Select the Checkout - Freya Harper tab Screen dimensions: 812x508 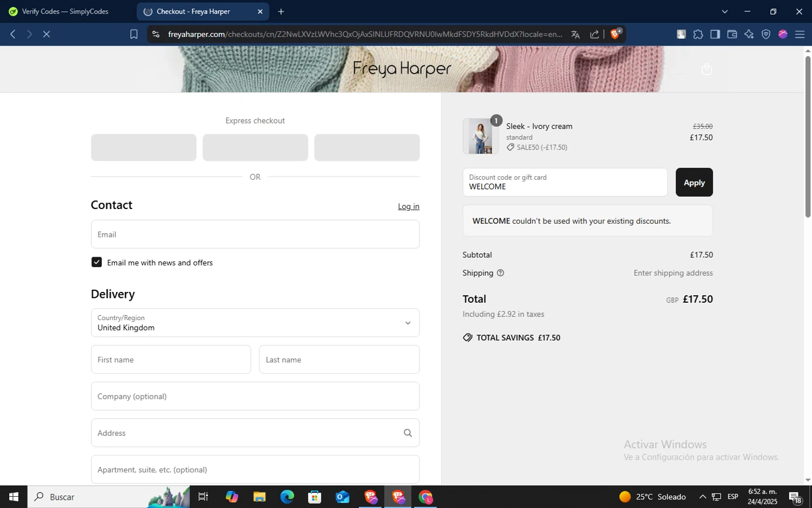[x=203, y=11]
